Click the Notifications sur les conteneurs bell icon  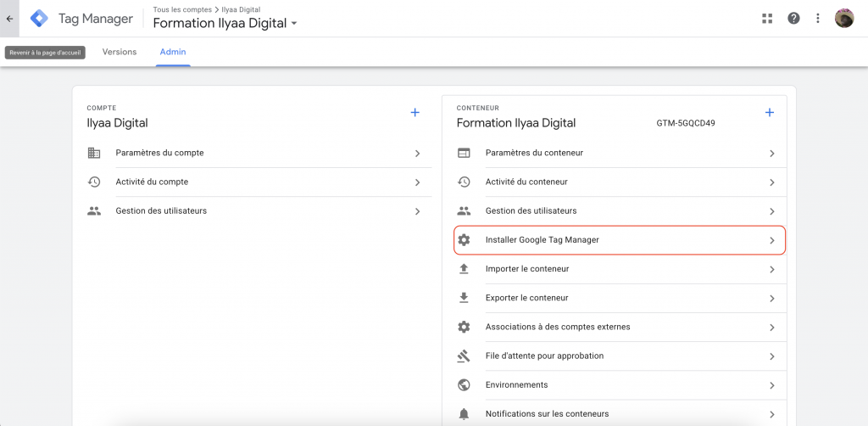464,414
